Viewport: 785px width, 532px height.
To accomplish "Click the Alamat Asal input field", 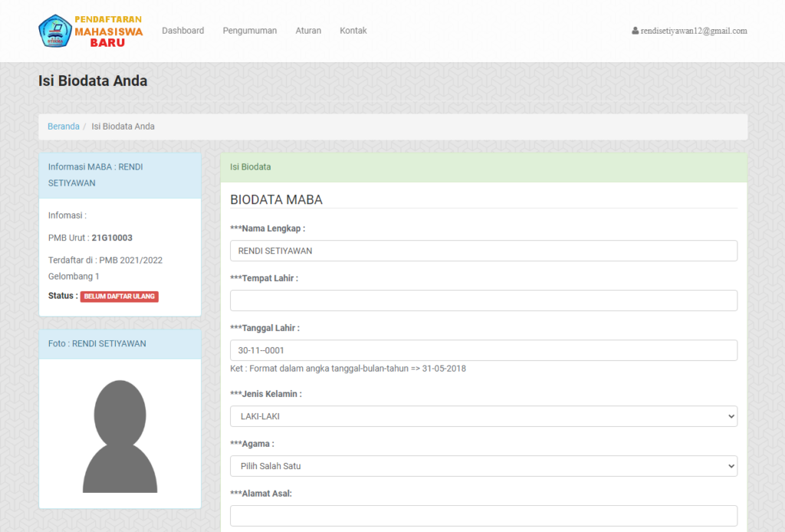I will click(x=484, y=515).
